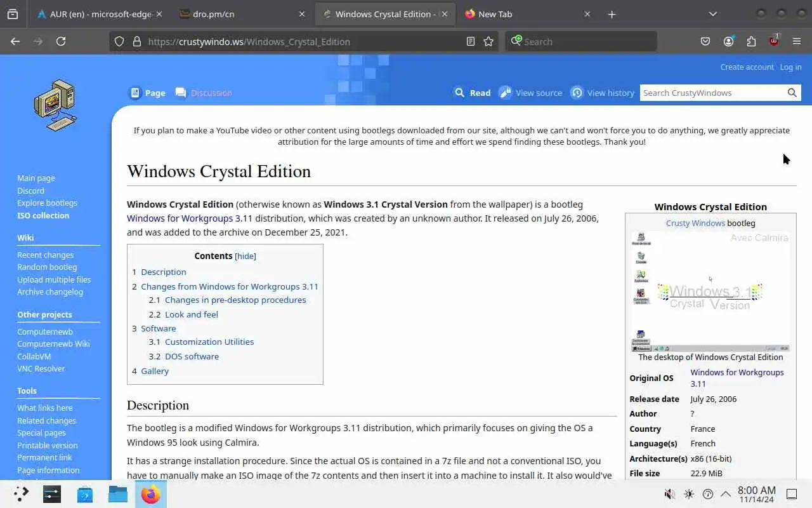
Task: Reload the current page
Action: click(x=61, y=41)
